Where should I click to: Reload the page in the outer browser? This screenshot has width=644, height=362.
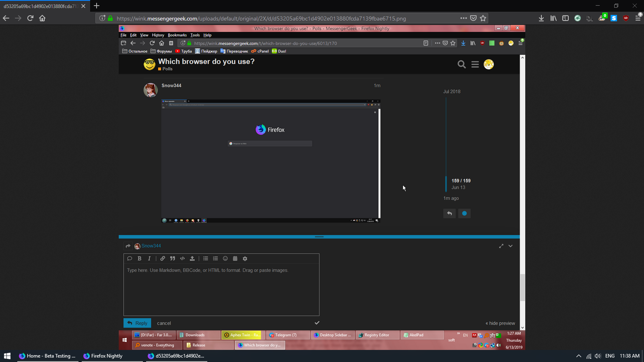pyautogui.click(x=30, y=18)
